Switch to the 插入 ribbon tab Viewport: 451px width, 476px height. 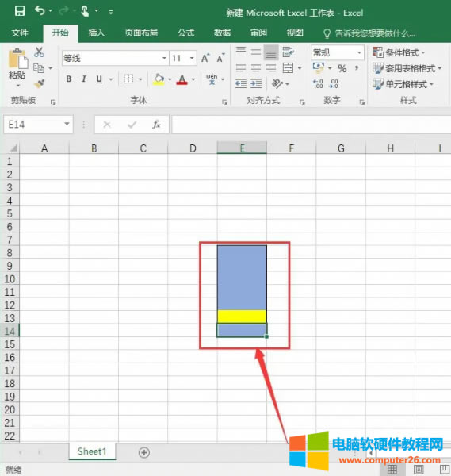97,33
